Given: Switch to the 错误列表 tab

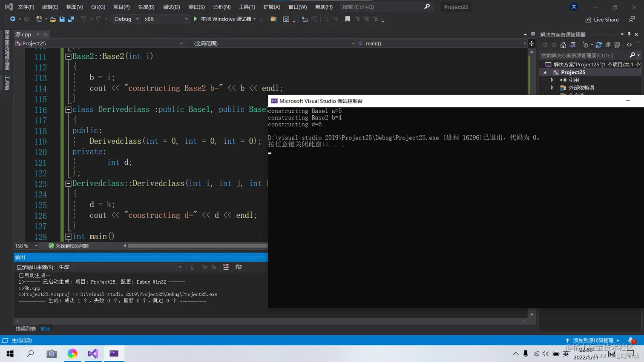Looking at the screenshot, I should click(x=26, y=328).
